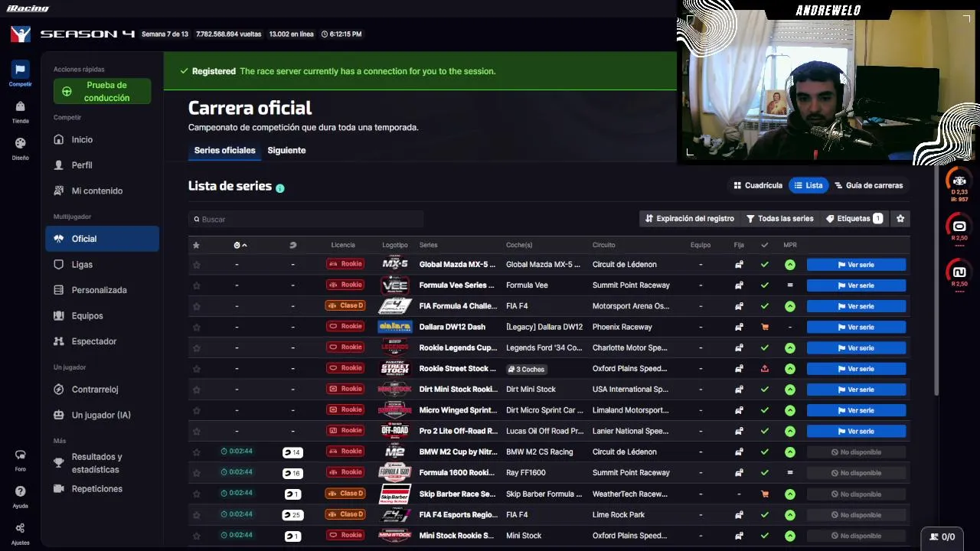Click the Mini Stock Rookie Series name
The image size is (980, 551).
(457, 536)
